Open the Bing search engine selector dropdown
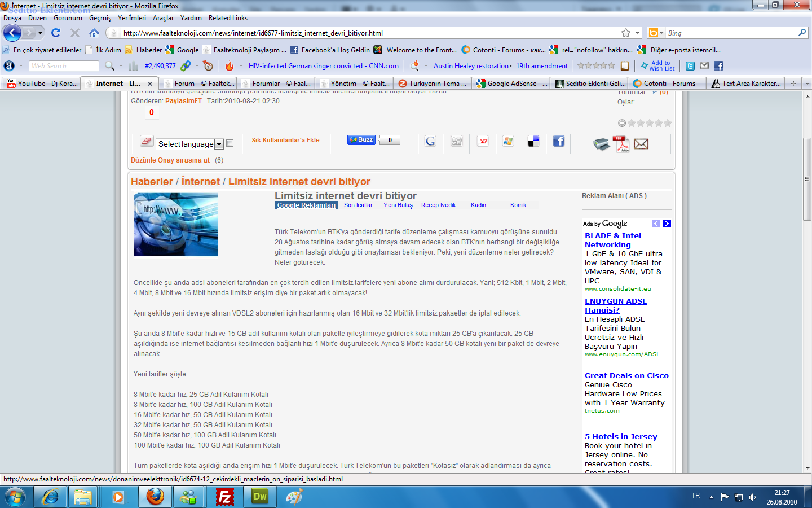 (x=656, y=33)
